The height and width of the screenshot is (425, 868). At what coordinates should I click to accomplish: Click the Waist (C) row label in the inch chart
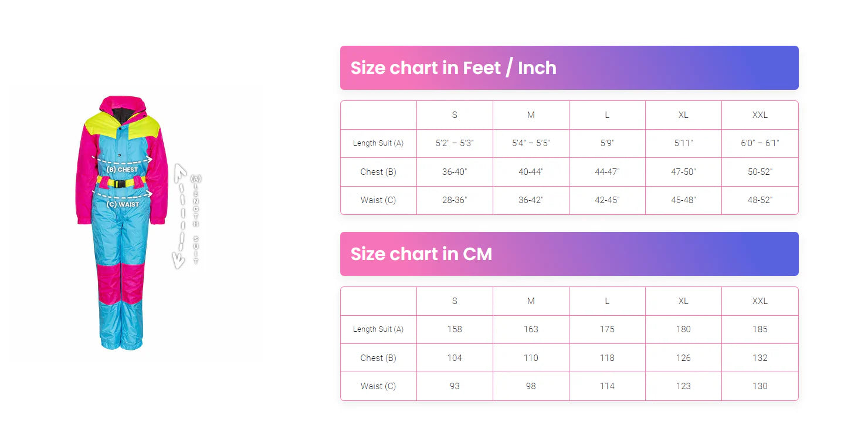378,200
